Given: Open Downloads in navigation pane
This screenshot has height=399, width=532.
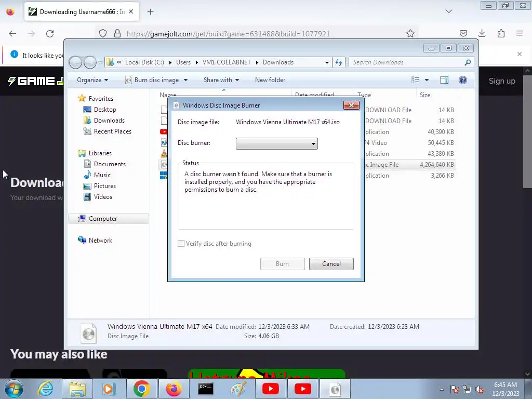Looking at the screenshot, I should [x=109, y=121].
